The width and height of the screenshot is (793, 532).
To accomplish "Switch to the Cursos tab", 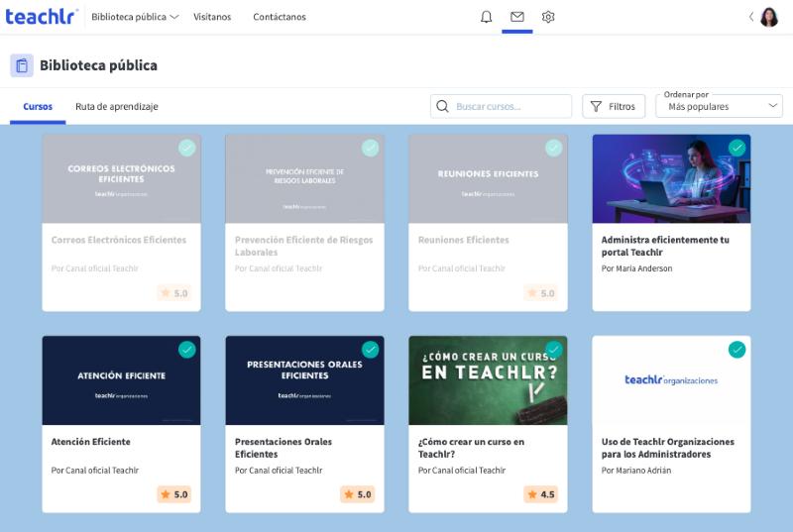I will (x=38, y=107).
